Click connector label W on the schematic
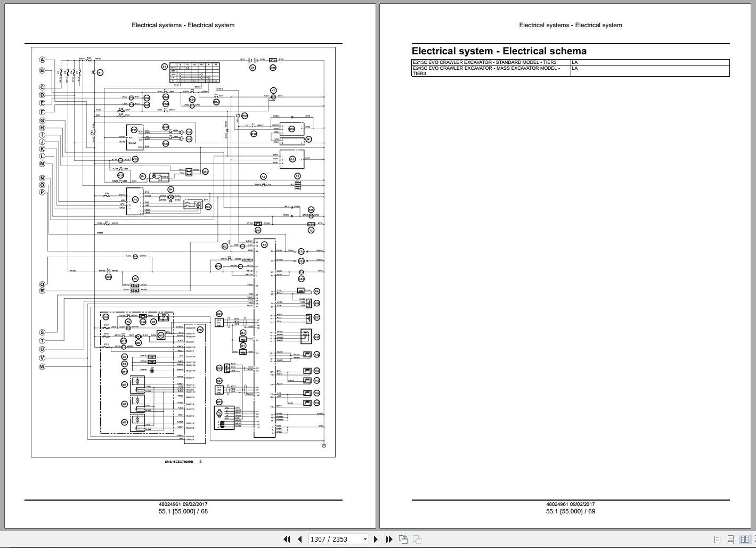Viewport: 756px width, 548px height. 42,366
